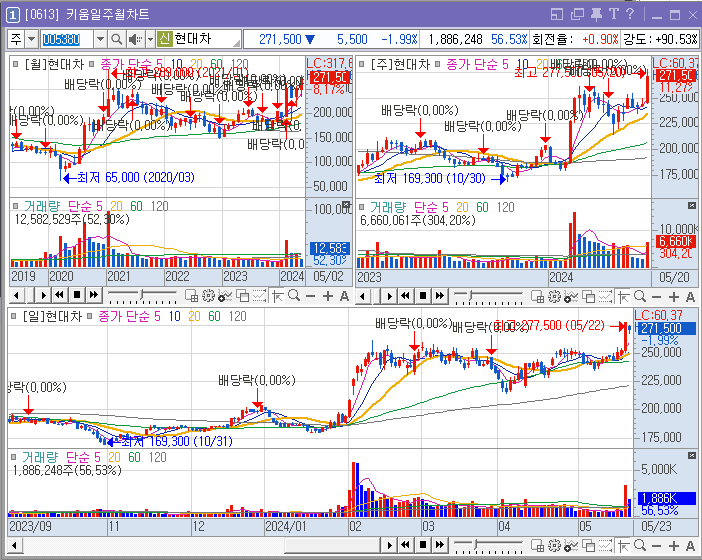Screen dimensions: 702x560
Task: Toggle crosshair cursor in daily chart toolbar
Action: (x=624, y=545)
